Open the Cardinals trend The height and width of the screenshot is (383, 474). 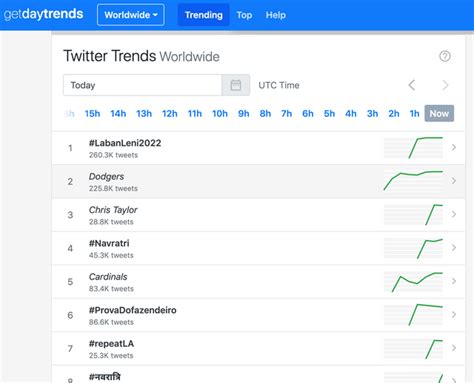tap(108, 277)
